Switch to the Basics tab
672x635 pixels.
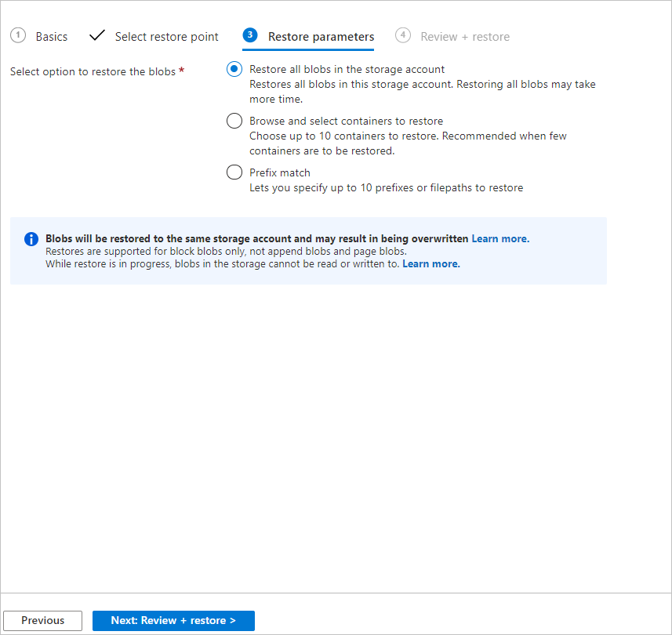[x=52, y=36]
